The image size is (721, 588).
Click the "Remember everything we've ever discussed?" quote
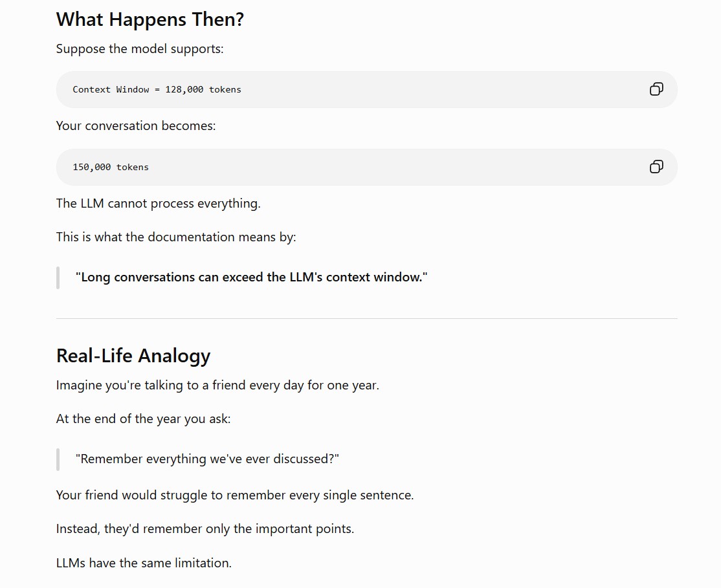207,459
